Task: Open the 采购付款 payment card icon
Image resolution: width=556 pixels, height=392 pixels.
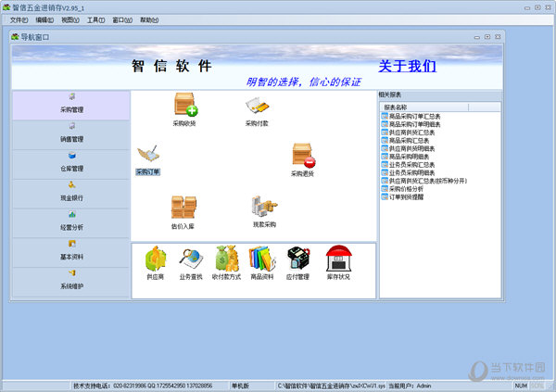Action: click(257, 106)
